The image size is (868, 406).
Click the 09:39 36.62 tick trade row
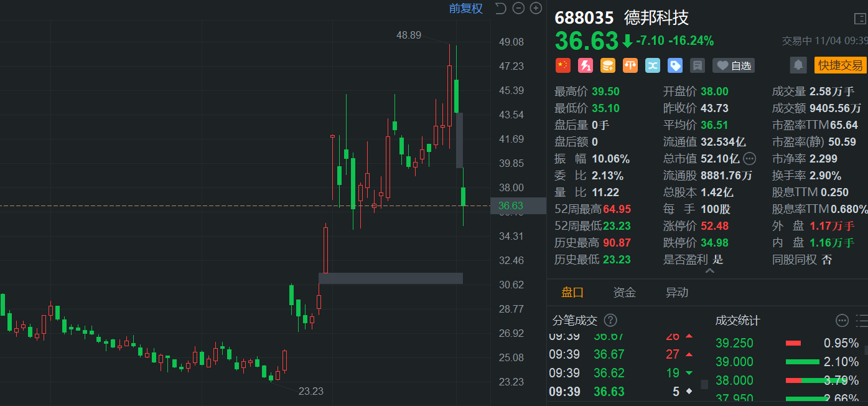622,373
